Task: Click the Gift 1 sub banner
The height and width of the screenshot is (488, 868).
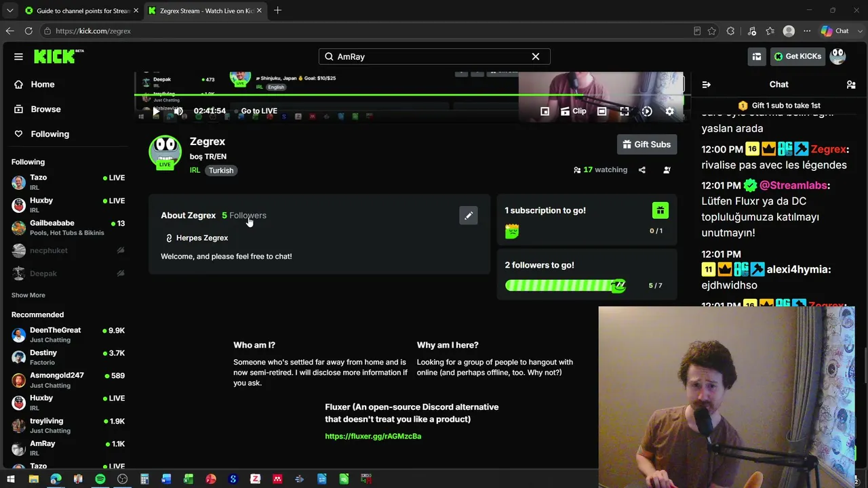Action: [779, 106]
